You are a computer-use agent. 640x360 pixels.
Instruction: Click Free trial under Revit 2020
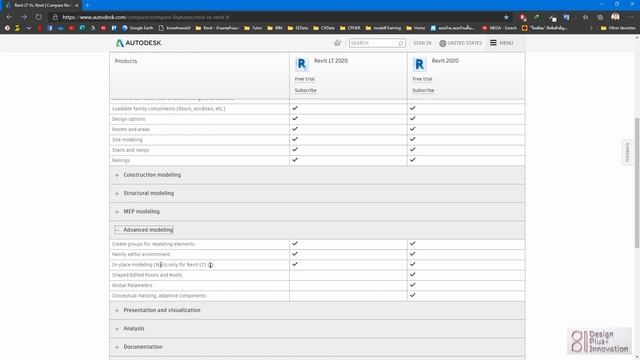pyautogui.click(x=422, y=79)
